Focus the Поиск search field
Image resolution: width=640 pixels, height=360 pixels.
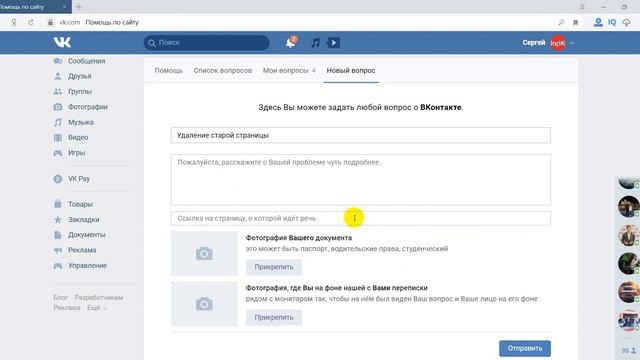[x=207, y=42]
